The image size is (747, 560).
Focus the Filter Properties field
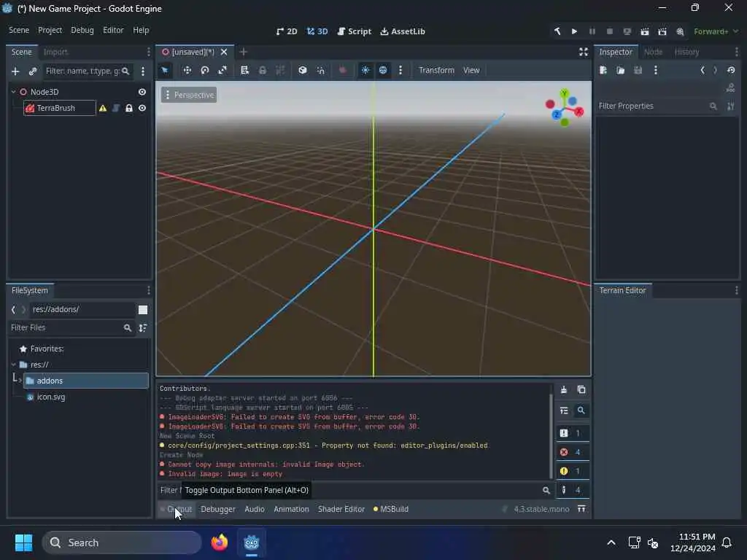(658, 106)
